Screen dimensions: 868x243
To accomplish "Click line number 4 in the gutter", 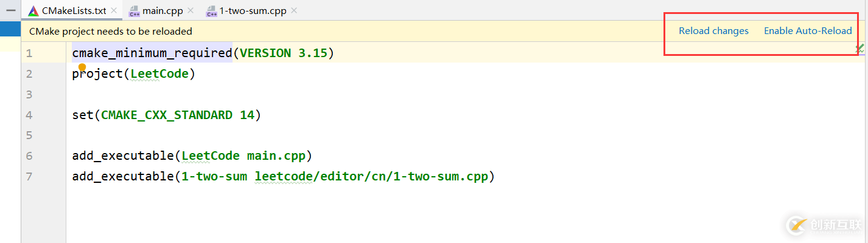I will (x=29, y=115).
